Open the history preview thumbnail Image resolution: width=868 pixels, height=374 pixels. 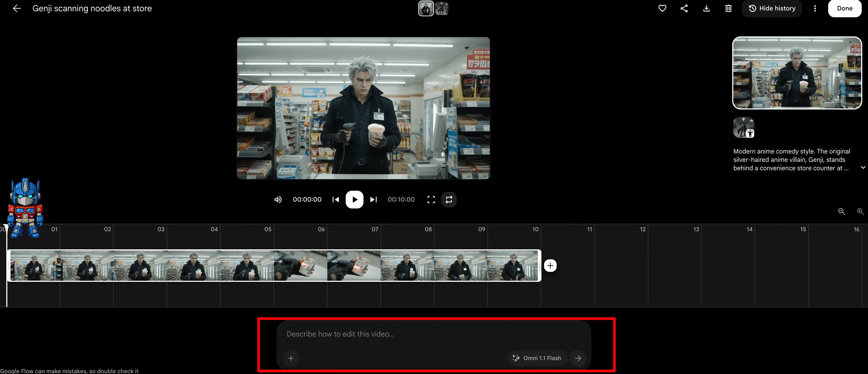(x=797, y=73)
